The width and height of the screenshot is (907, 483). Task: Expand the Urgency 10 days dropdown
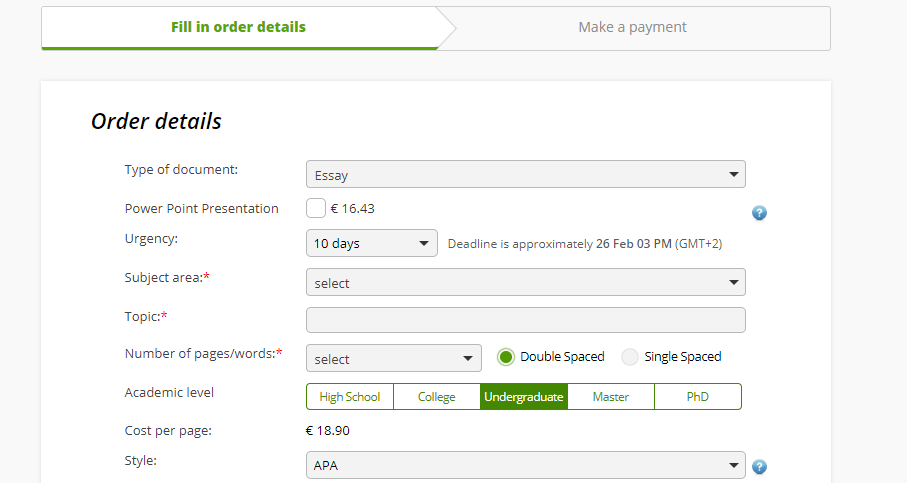pos(371,243)
